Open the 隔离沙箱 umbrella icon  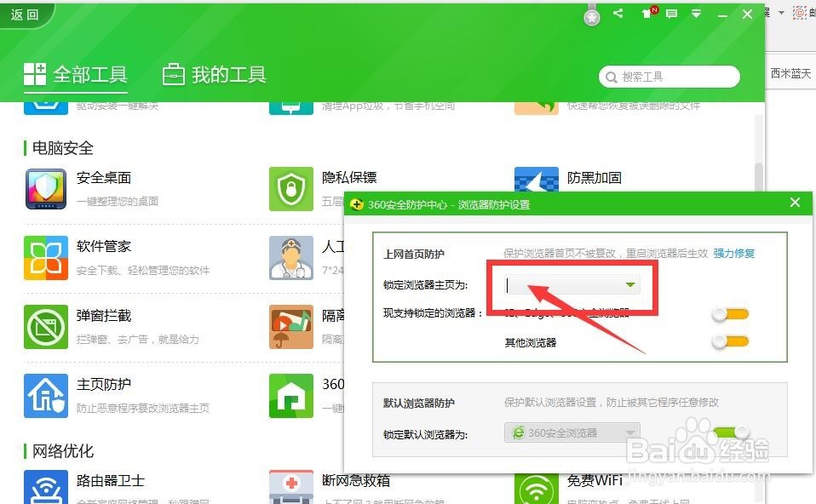click(291, 327)
